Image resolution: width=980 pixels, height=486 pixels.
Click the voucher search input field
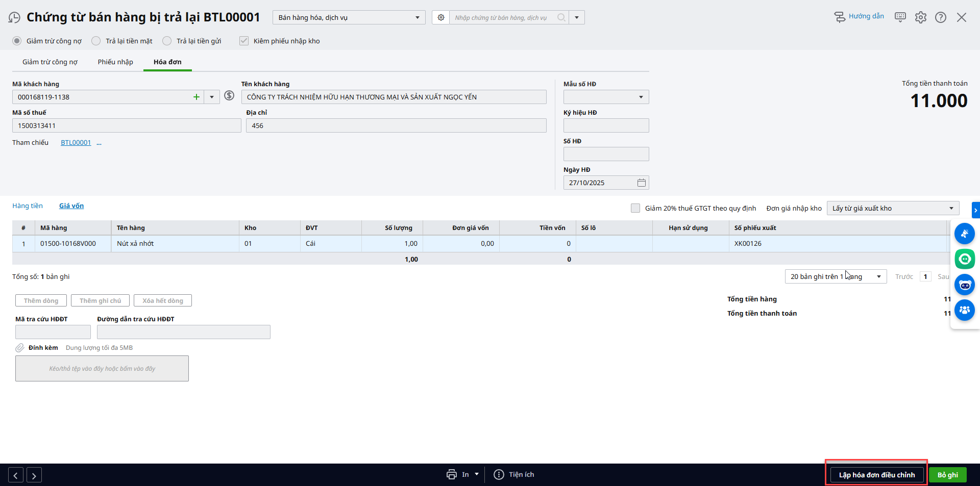503,18
